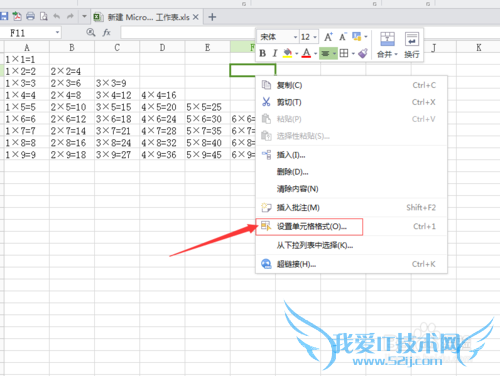Screen dimensions: 500x376
Task: Open a new document tab with plus
Action: 212,17
